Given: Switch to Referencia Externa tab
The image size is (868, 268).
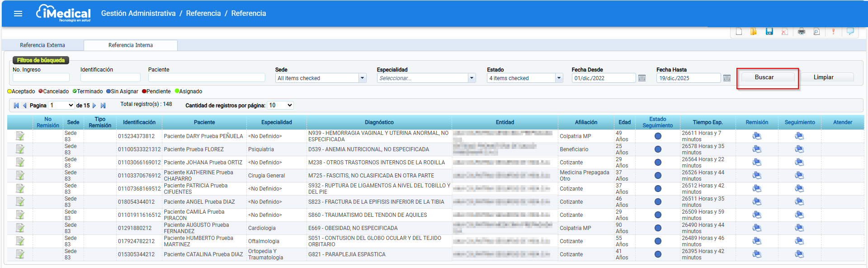Looking at the screenshot, I should click(42, 45).
